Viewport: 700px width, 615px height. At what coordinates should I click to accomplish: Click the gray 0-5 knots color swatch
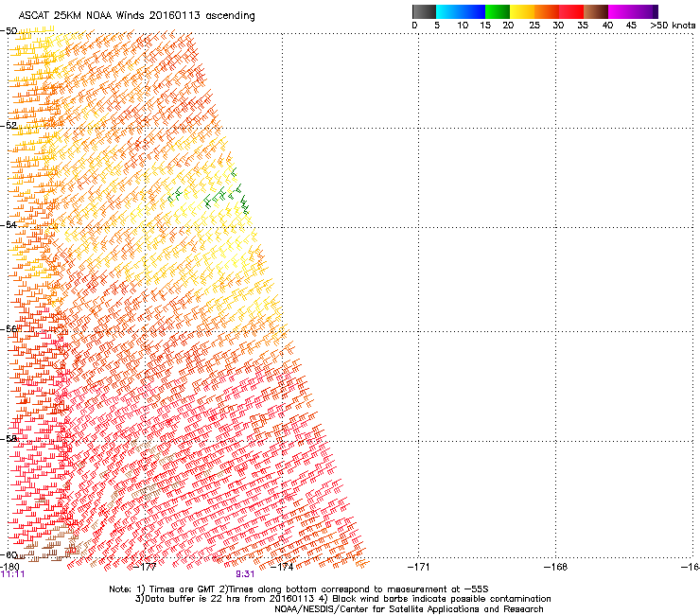(x=424, y=11)
